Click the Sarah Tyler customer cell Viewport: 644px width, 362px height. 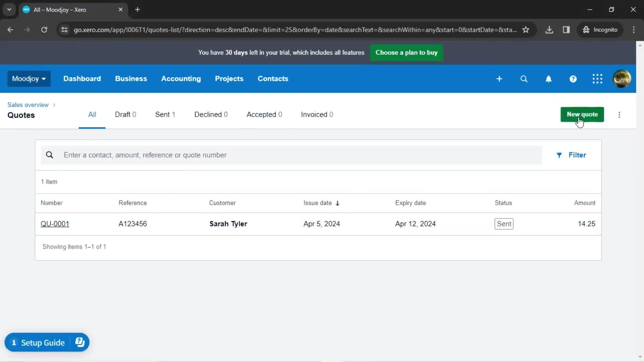(228, 224)
